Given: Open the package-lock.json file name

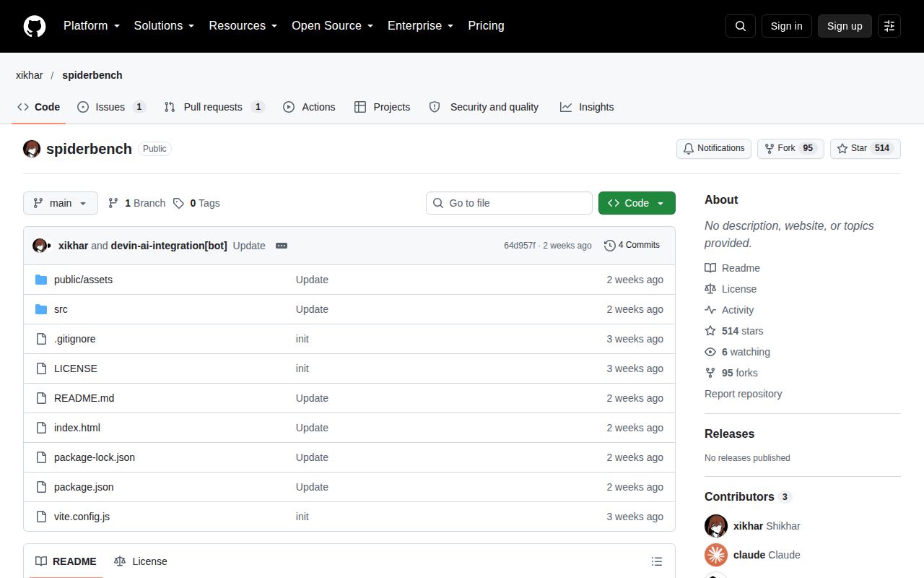Looking at the screenshot, I should tap(95, 457).
